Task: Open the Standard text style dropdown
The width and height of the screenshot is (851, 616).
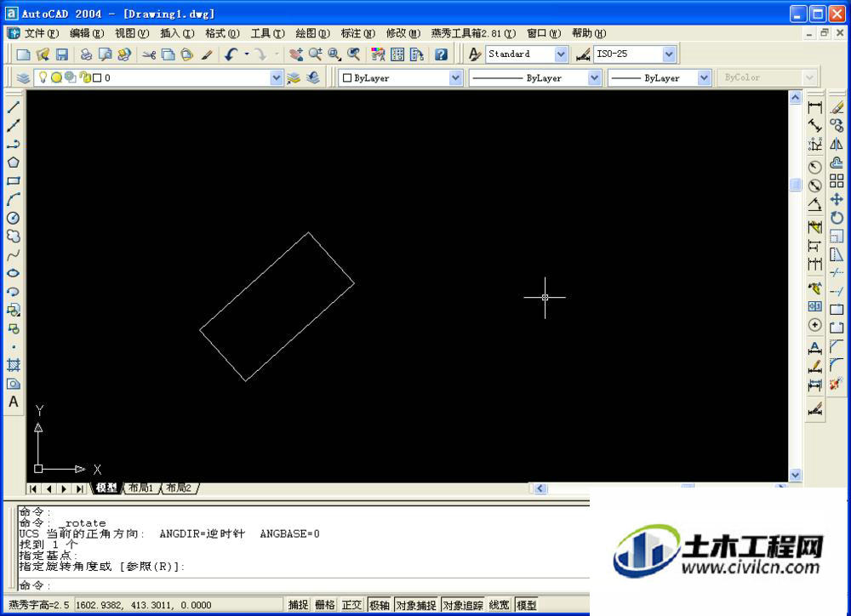Action: [561, 54]
